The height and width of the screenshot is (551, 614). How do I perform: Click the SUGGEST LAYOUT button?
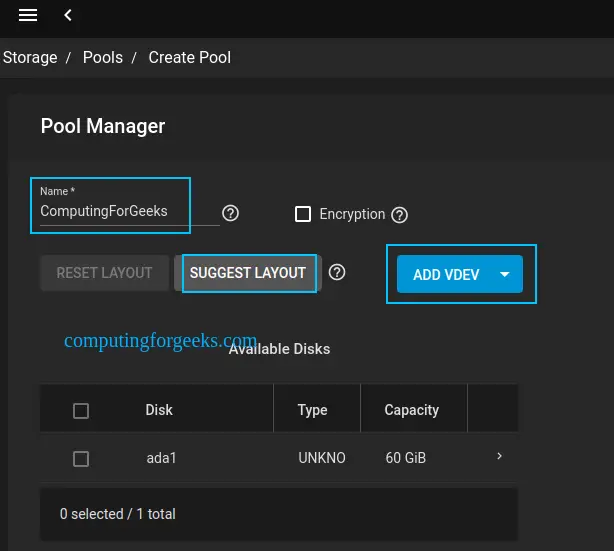(248, 273)
